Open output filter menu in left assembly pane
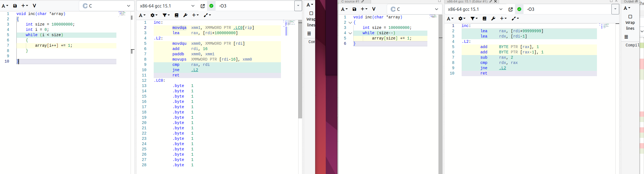This screenshot has width=644, height=174. pyautogui.click(x=166, y=15)
